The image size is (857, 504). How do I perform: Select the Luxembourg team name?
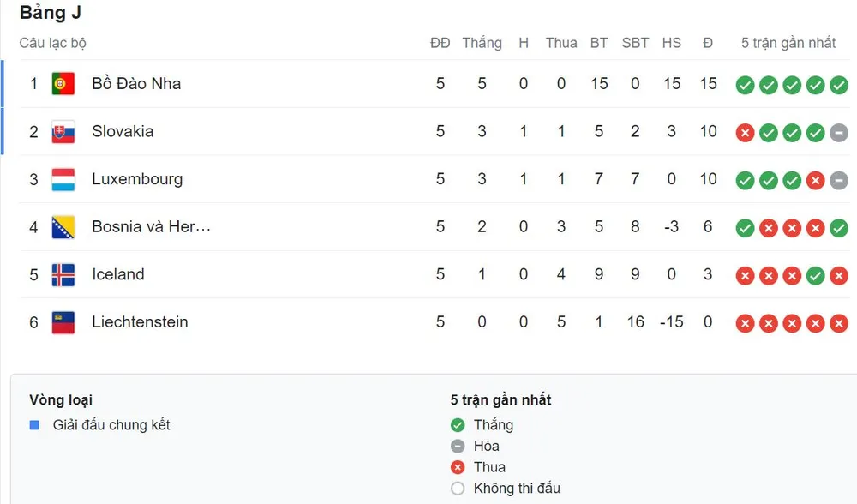[x=137, y=179]
